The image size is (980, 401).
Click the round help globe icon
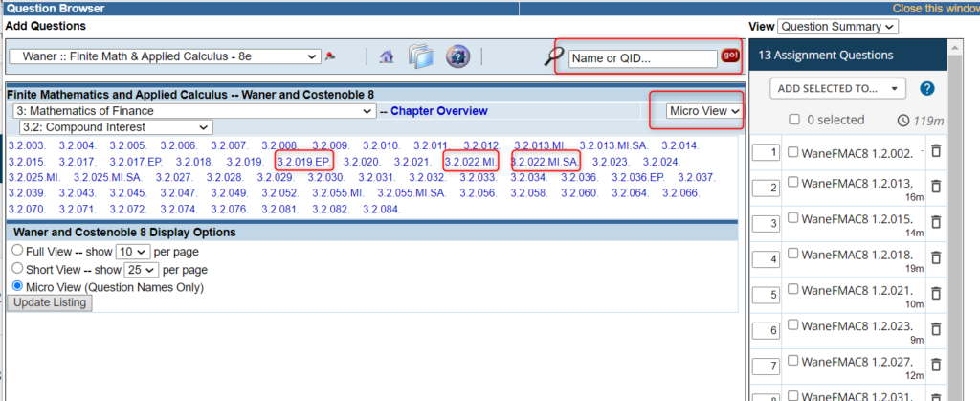pos(457,56)
